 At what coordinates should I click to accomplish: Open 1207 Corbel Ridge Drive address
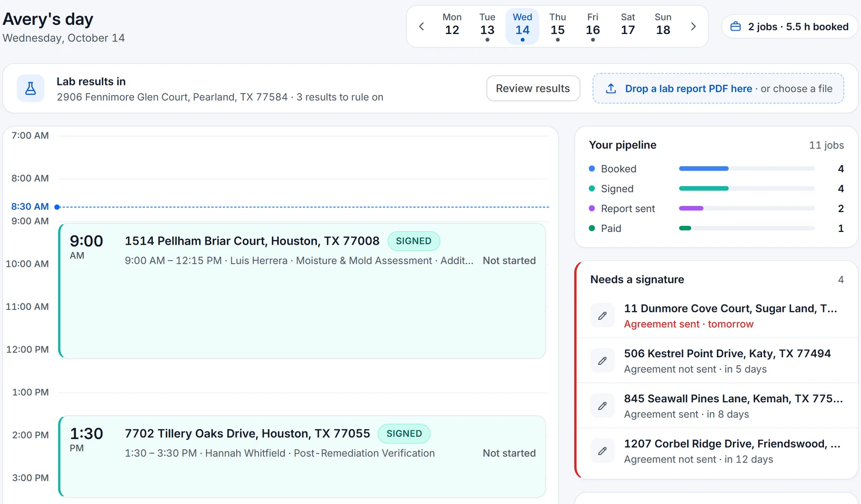coord(732,444)
